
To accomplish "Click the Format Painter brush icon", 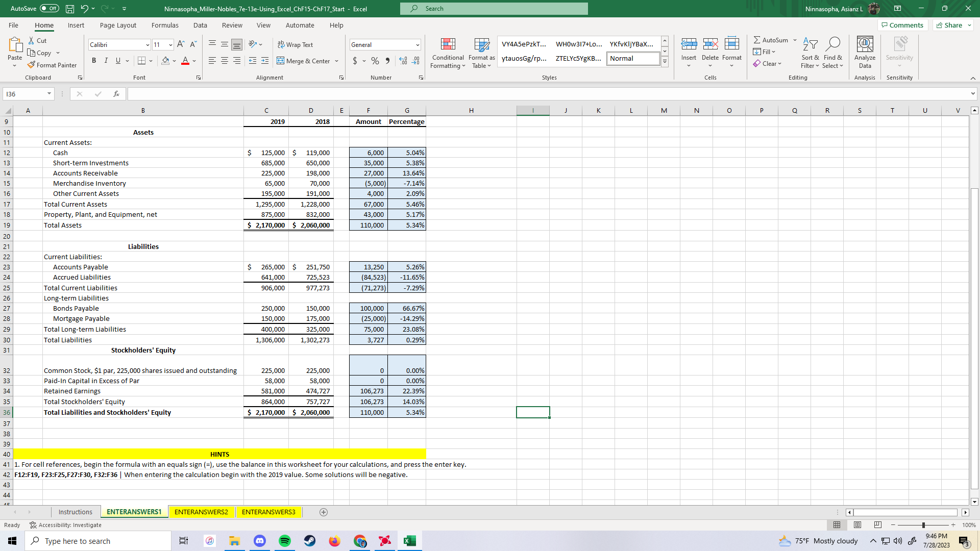I will [32, 65].
